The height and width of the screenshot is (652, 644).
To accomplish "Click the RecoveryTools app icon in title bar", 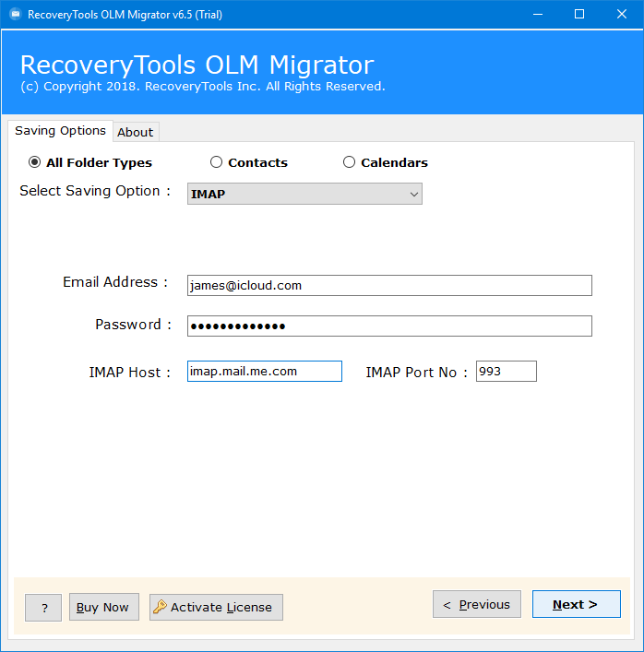I will [16, 15].
